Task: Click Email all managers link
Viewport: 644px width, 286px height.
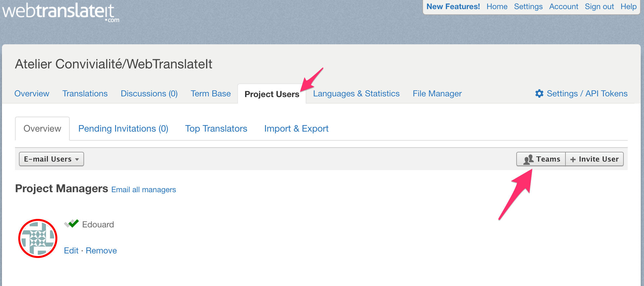Action: (x=143, y=190)
